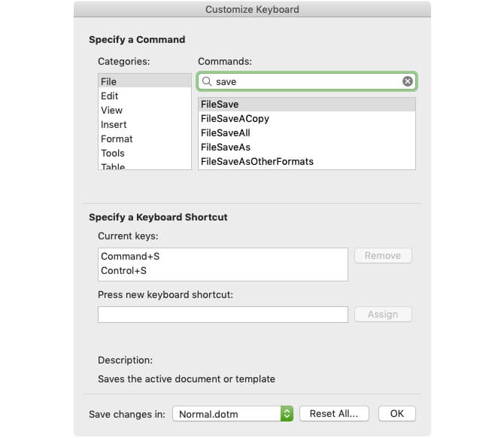Choose the View category
This screenshot has width=504, height=438.
click(x=111, y=110)
